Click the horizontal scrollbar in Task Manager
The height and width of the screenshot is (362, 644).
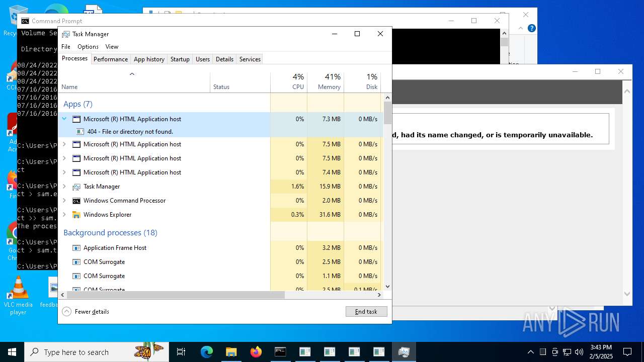coord(176,295)
